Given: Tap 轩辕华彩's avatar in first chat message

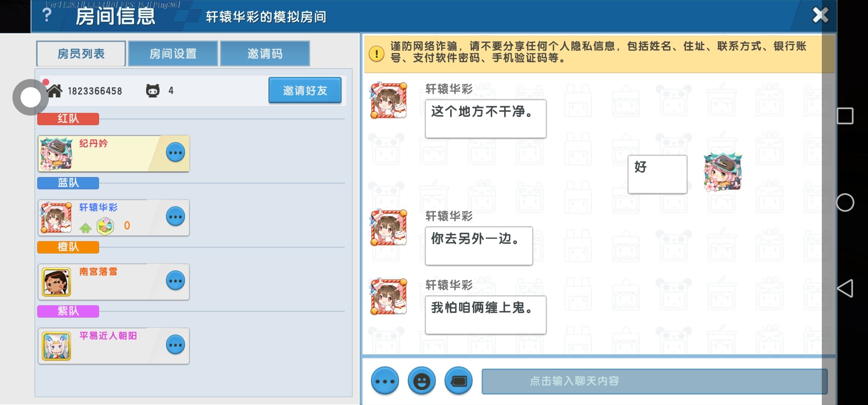Looking at the screenshot, I should tap(389, 100).
